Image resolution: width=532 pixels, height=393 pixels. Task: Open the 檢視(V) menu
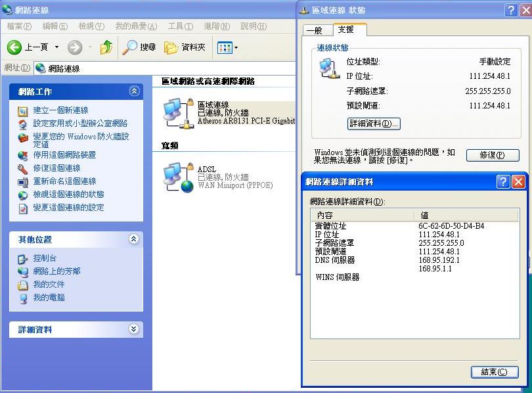(91, 26)
